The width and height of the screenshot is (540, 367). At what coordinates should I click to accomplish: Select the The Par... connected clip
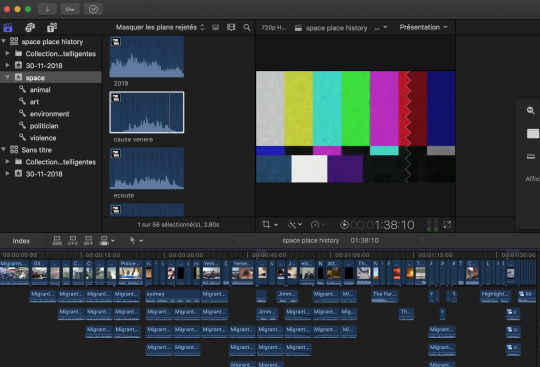click(x=385, y=296)
